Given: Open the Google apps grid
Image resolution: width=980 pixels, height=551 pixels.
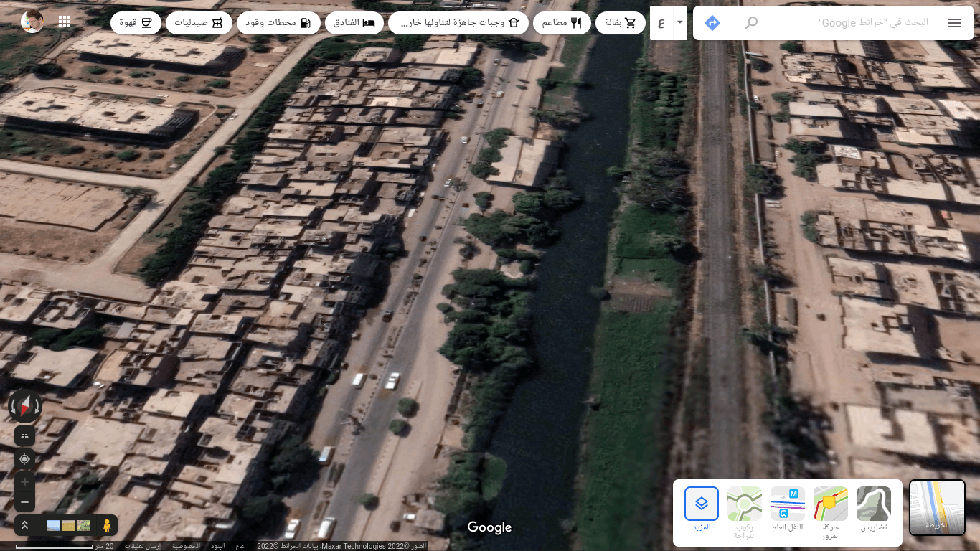Looking at the screenshot, I should pyautogui.click(x=65, y=22).
